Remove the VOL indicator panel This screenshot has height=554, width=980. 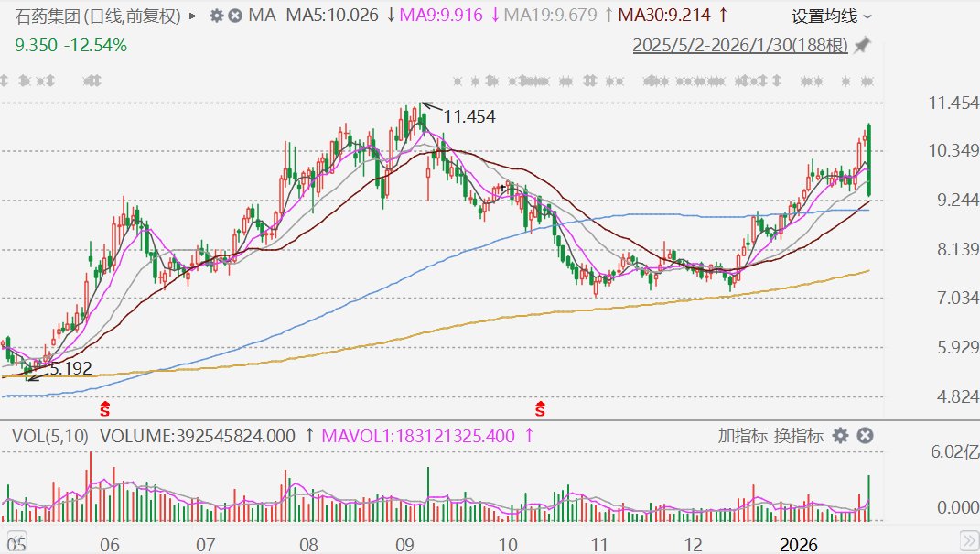pyautogui.click(x=863, y=436)
